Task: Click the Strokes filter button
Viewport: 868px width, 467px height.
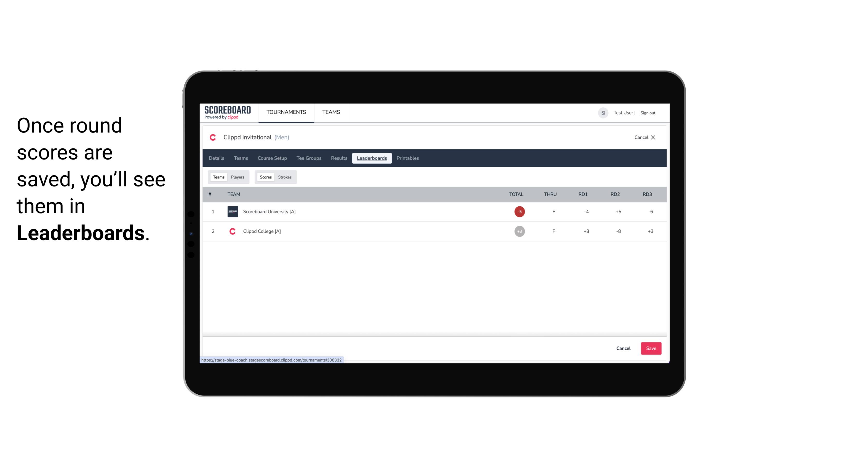Action: pos(285,177)
